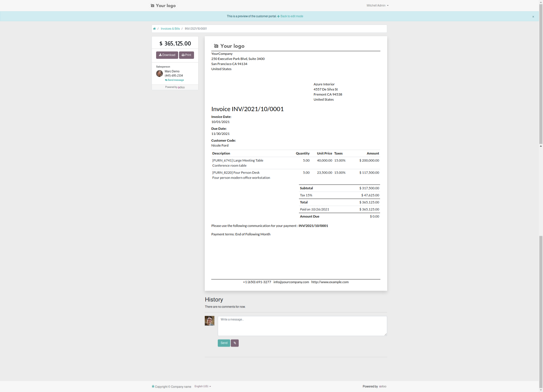Close the portal preview banner
The width and height of the screenshot is (543, 392).
533,17
